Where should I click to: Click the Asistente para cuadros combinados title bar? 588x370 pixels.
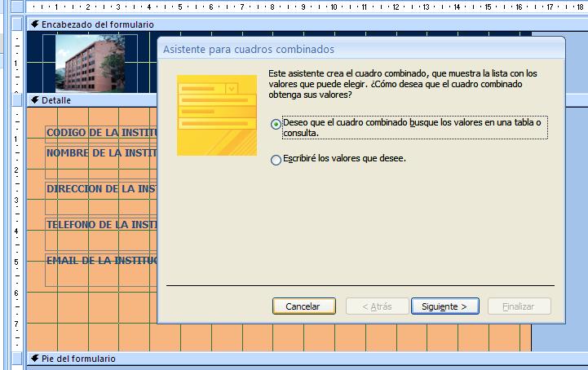361,49
